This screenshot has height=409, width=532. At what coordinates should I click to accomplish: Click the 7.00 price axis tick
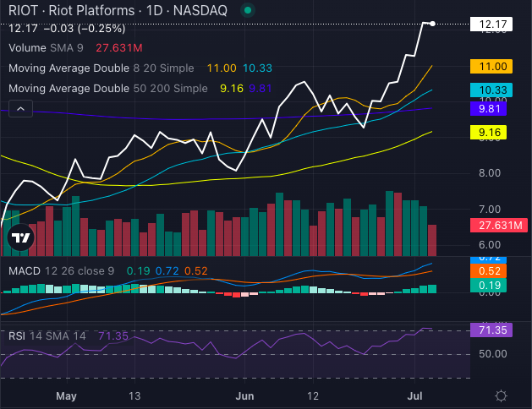pos(490,210)
